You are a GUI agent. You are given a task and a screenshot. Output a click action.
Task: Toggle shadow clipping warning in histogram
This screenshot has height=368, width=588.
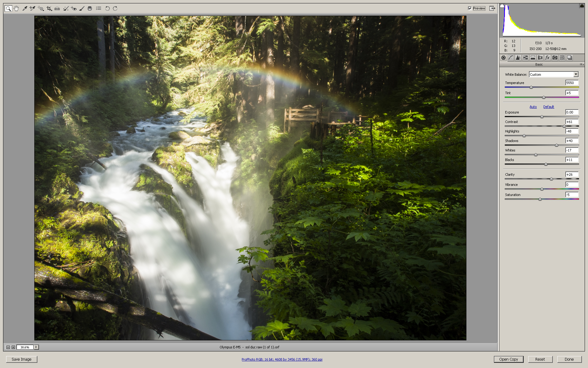(x=502, y=6)
